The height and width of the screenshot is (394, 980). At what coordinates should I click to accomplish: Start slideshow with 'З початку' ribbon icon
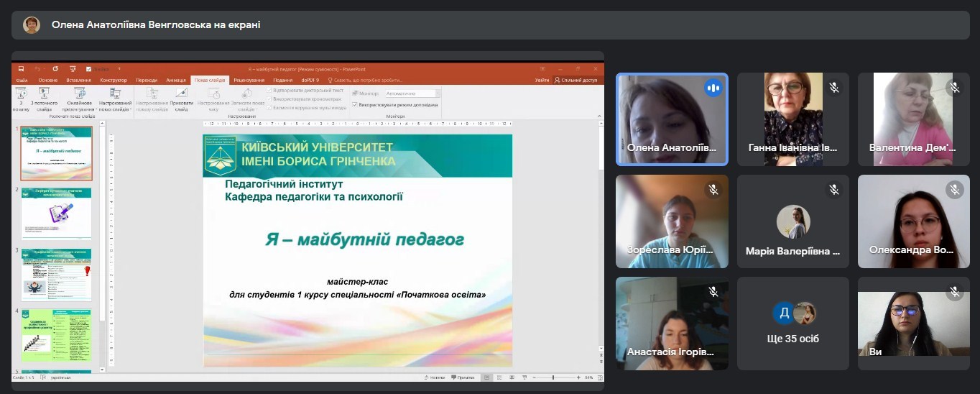coord(21,93)
